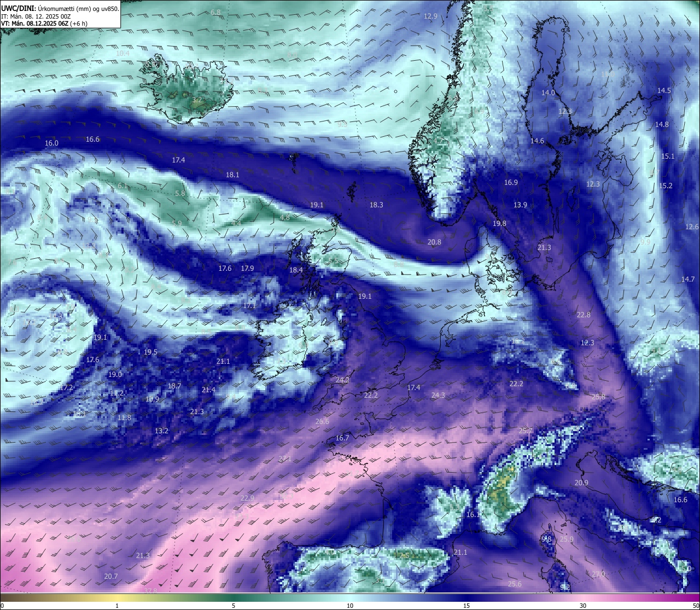Click the 1 tick on color scale
The width and height of the screenshot is (700, 610).
click(x=117, y=606)
